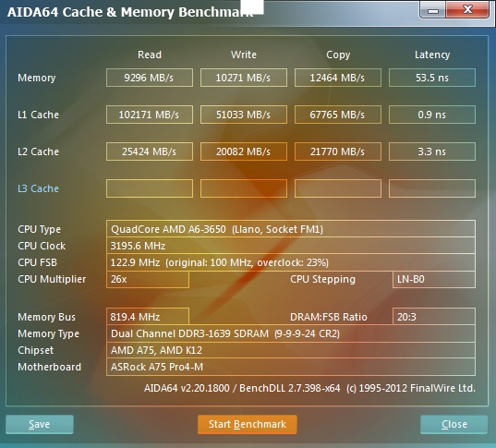Select L1 Cache latency 0.9 ns
The image size is (496, 448).
[432, 115]
